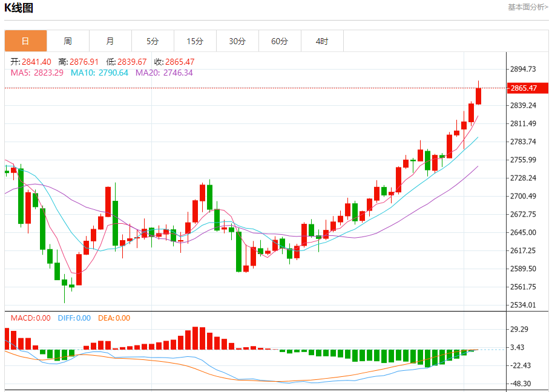Click the MA5 indicator label
The width and height of the screenshot is (552, 392).
click(x=37, y=73)
